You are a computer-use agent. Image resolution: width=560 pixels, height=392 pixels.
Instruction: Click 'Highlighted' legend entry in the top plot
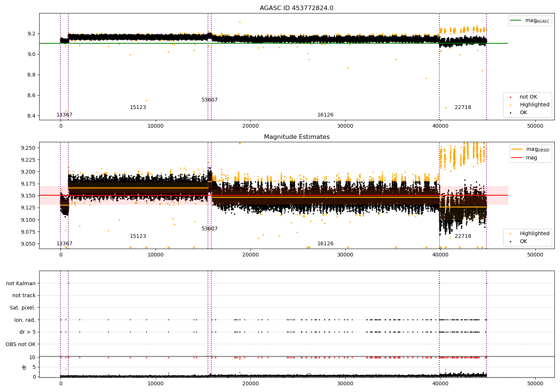(534, 105)
